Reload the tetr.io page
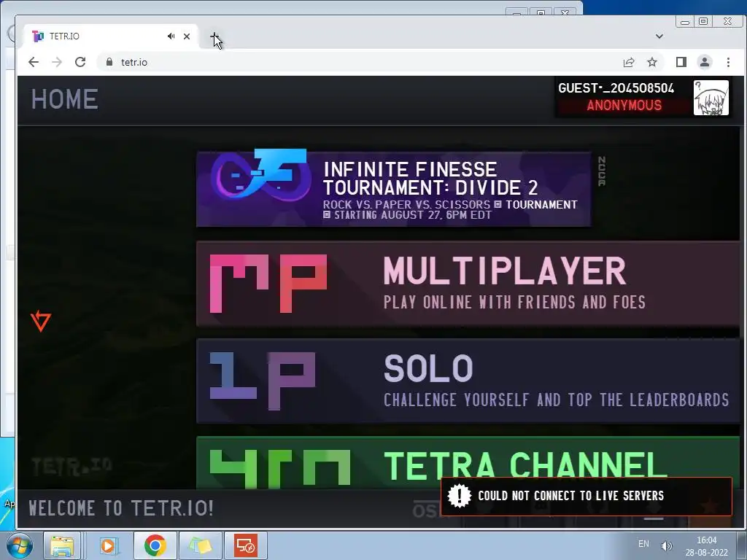The image size is (747, 560). point(80,62)
